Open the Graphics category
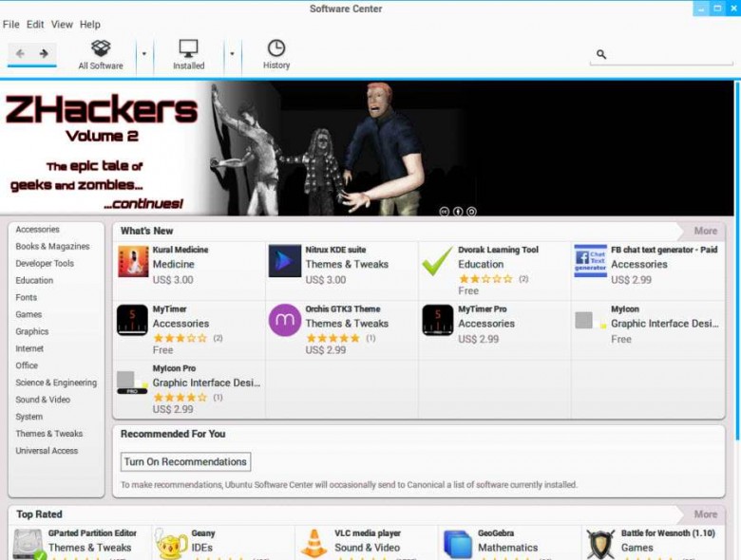 [31, 331]
